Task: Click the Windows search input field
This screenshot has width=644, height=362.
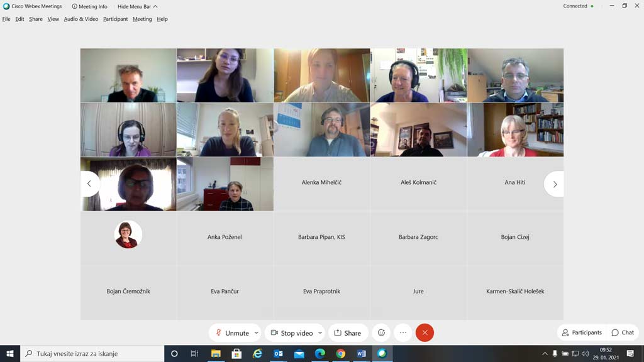Action: (92, 353)
